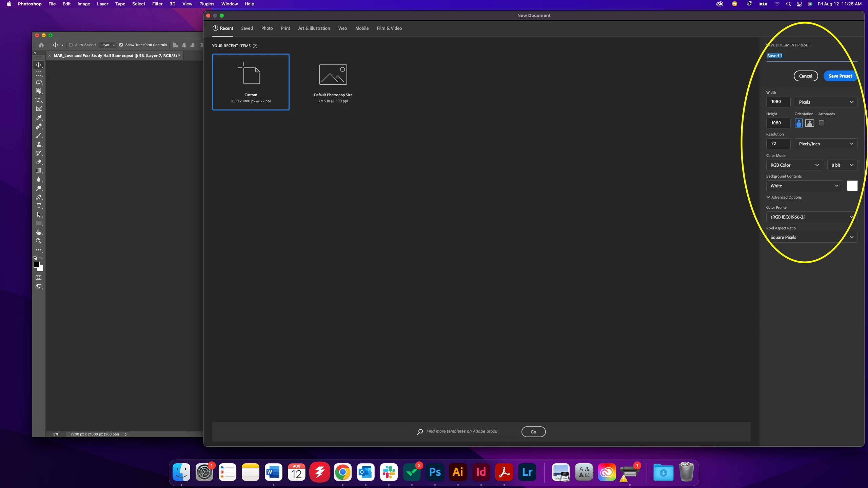Click the Cancel button
Viewport: 868px width, 488px height.
click(805, 76)
